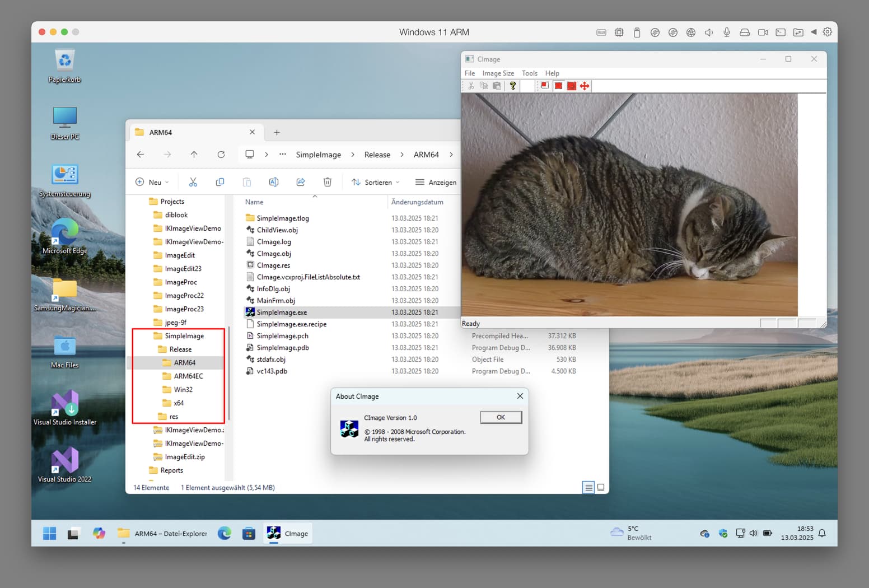869x588 pixels.
Task: Open the Neu dropdown in Explorer
Action: point(152,182)
